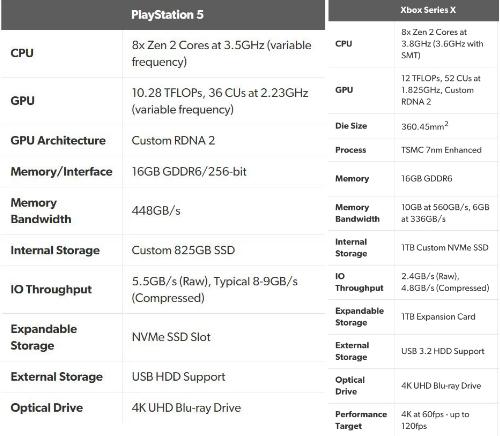Select the PS5 Optical Drive row label
The width and height of the screenshot is (500, 436).
(47, 408)
